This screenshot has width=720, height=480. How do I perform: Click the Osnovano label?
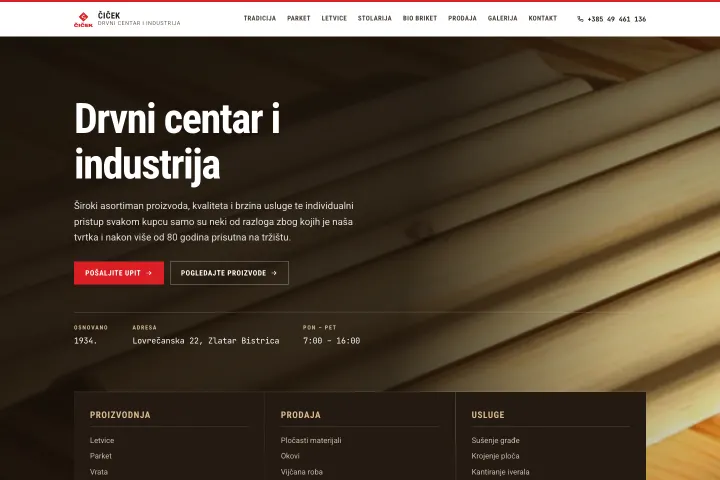[x=91, y=328]
